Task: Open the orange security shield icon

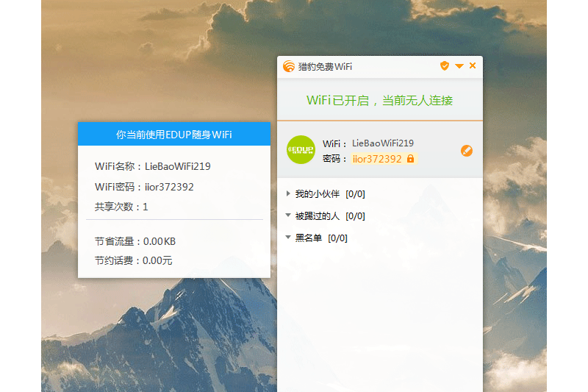Action: (445, 66)
